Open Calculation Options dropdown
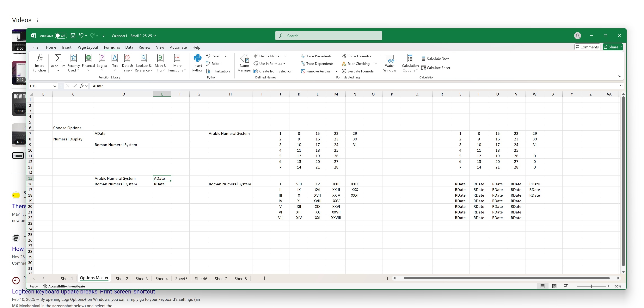 pos(410,63)
